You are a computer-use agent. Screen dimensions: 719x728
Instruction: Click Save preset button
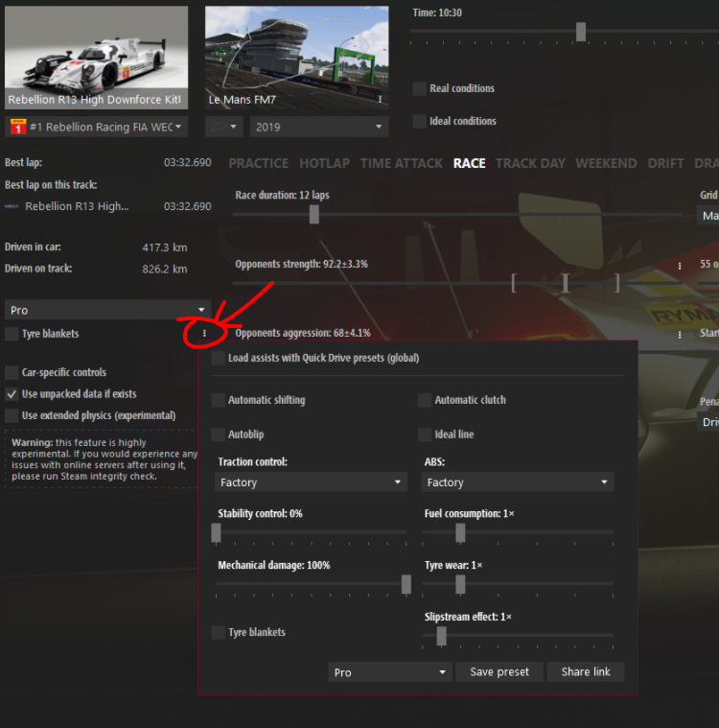point(499,671)
